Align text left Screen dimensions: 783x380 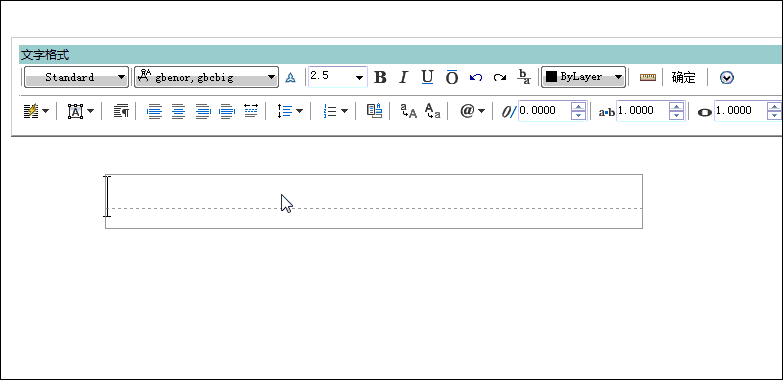click(x=154, y=111)
